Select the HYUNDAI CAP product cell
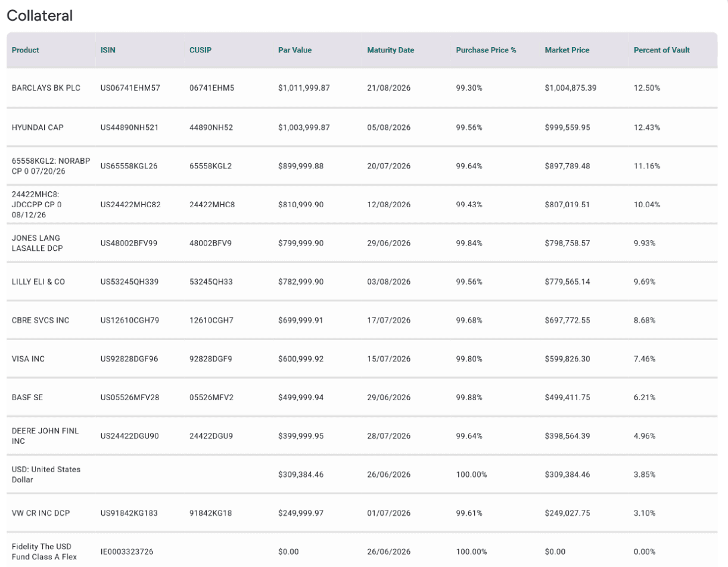This screenshot has width=728, height=567. 38,127
